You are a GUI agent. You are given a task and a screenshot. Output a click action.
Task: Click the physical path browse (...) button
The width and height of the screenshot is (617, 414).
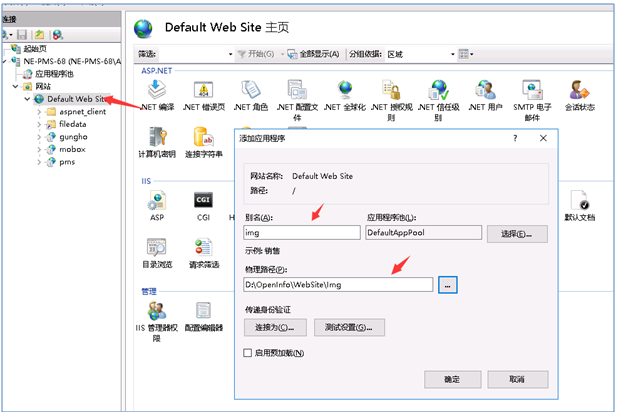click(x=448, y=285)
